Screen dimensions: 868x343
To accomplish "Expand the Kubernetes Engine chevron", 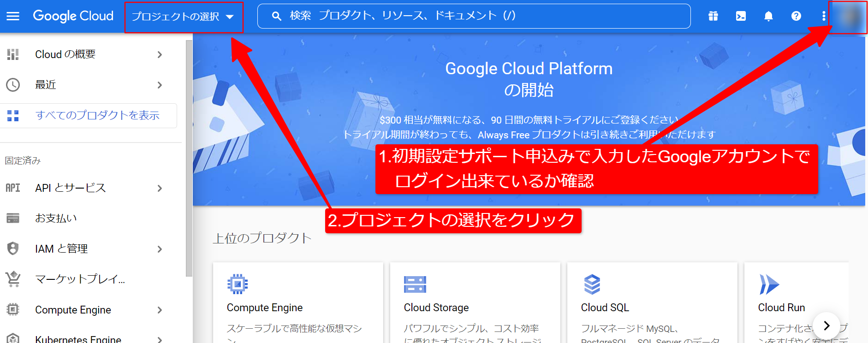I will coord(160,339).
